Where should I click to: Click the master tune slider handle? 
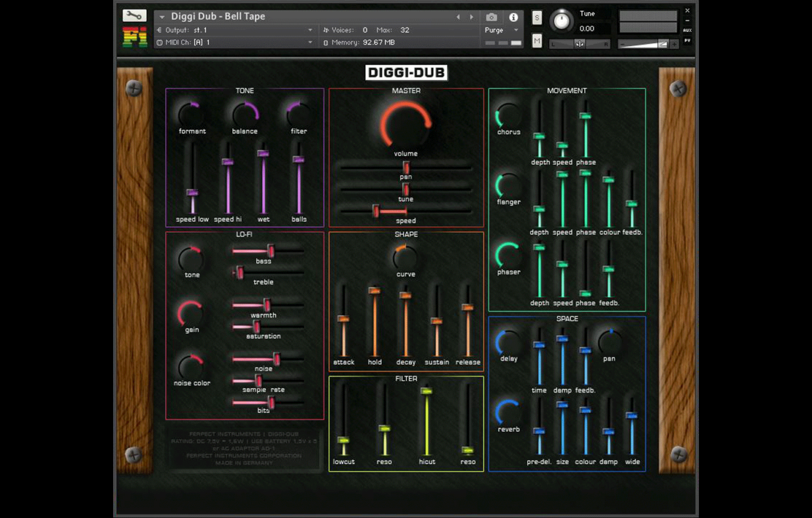click(406, 189)
